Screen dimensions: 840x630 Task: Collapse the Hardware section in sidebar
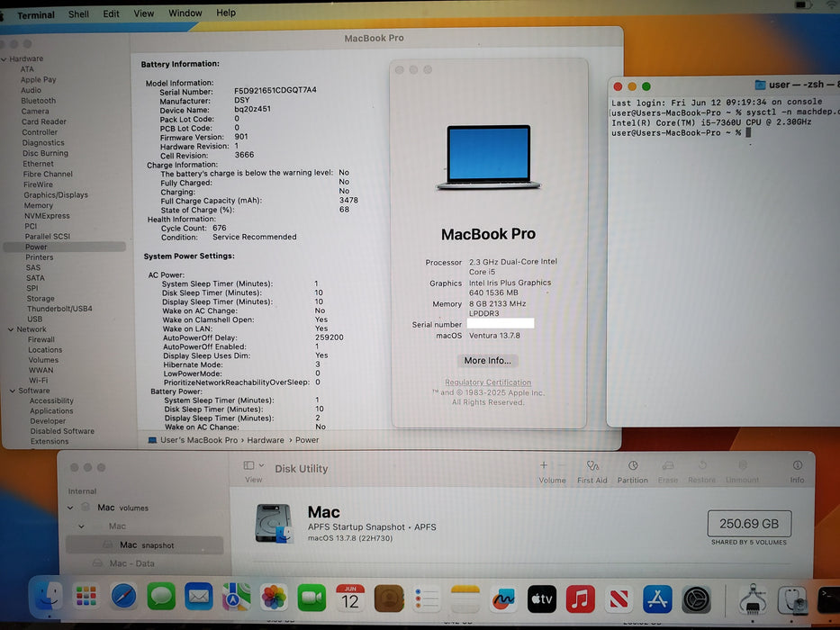5,58
